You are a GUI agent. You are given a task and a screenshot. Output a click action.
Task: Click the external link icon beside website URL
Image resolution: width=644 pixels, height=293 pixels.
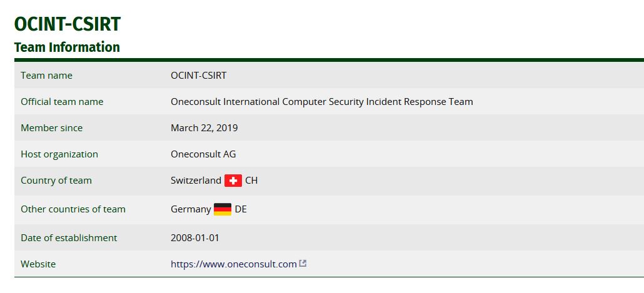pos(303,264)
